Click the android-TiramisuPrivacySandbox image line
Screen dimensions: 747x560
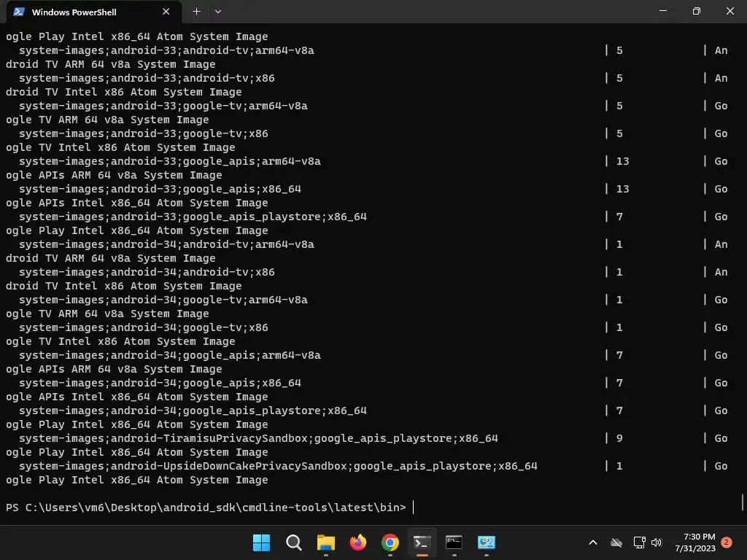click(258, 438)
